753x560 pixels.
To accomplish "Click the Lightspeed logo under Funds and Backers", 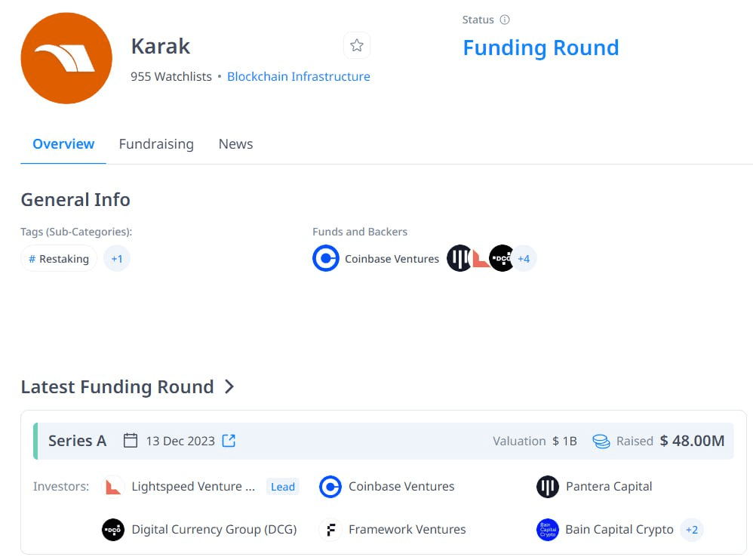I will pyautogui.click(x=480, y=258).
